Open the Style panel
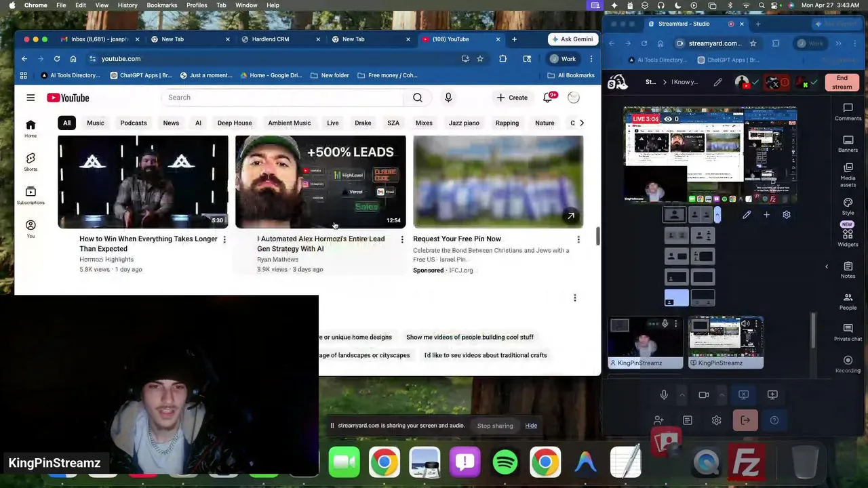The height and width of the screenshot is (488, 868). click(848, 207)
